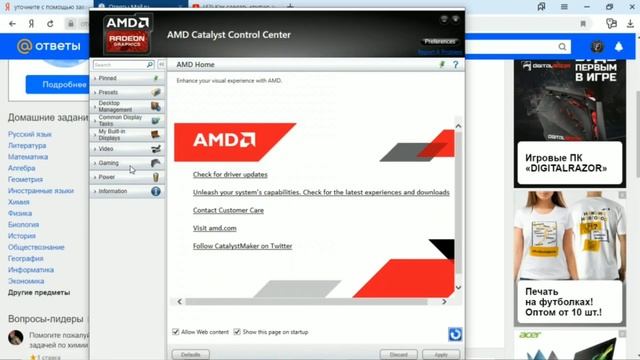Expand the Desktop Management category

[127, 107]
